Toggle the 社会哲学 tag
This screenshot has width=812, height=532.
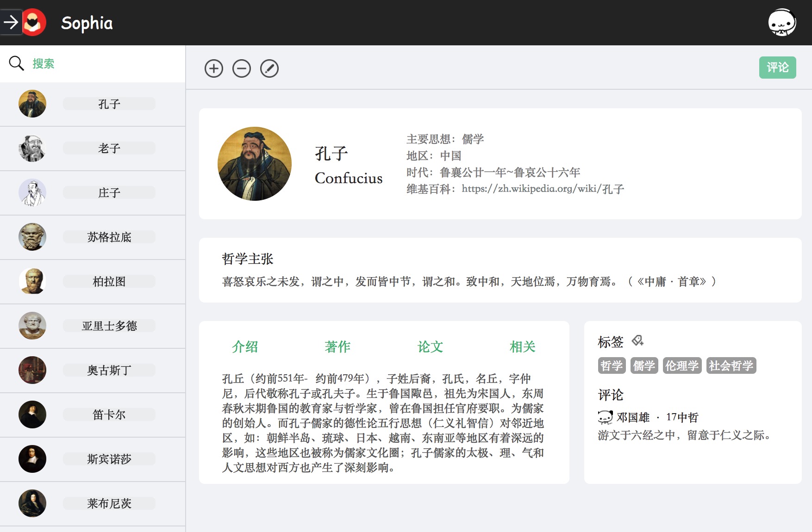pos(731,365)
